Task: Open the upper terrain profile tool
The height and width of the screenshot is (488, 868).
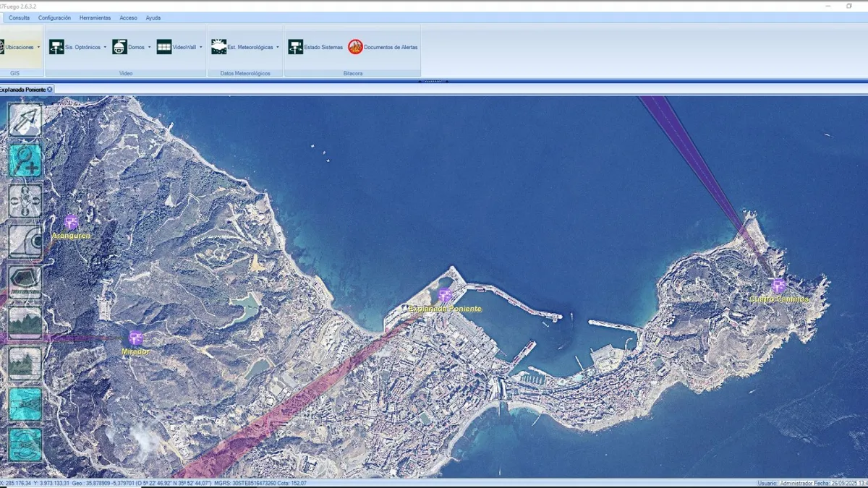Action: coord(25,322)
